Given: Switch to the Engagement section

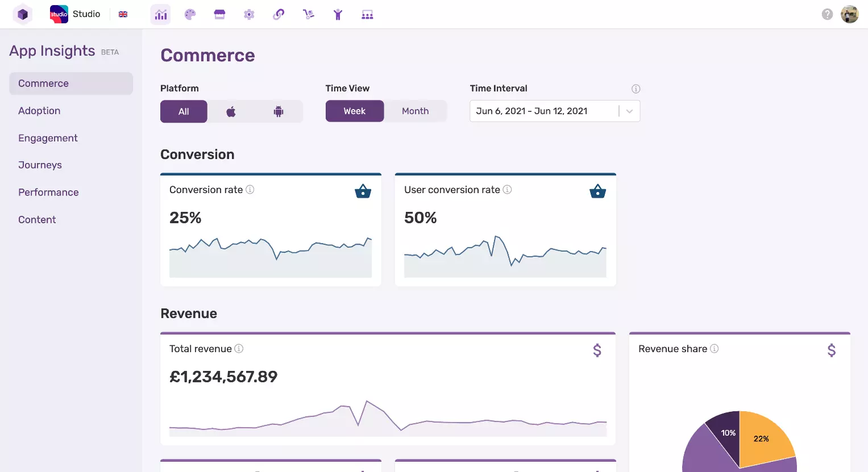Looking at the screenshot, I should [x=48, y=138].
